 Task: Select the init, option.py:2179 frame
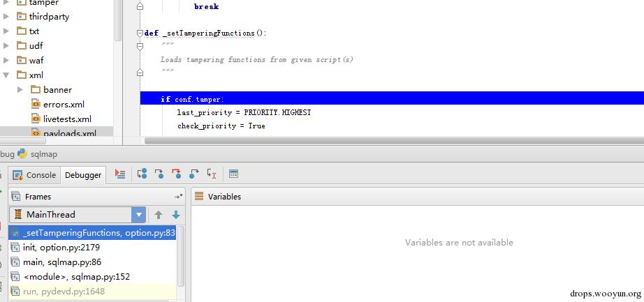click(61, 248)
